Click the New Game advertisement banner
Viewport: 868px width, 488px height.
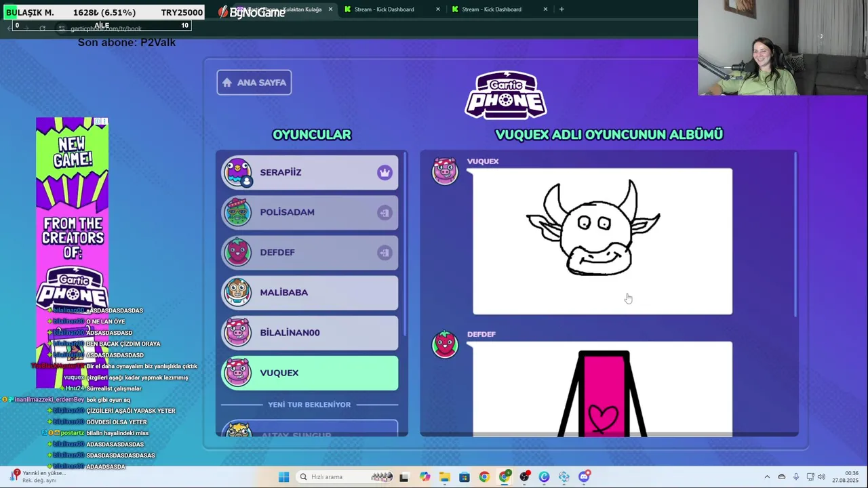[x=72, y=252]
